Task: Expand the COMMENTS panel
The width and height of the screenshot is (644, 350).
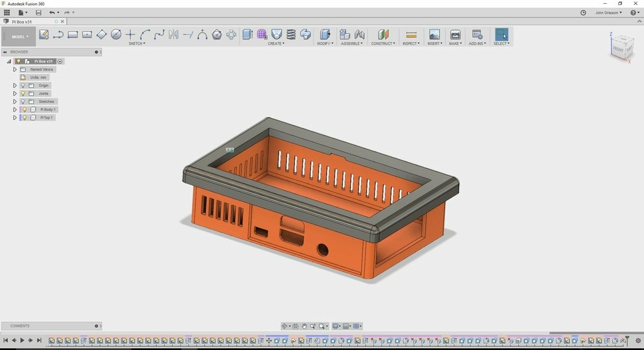Action: click(x=96, y=326)
